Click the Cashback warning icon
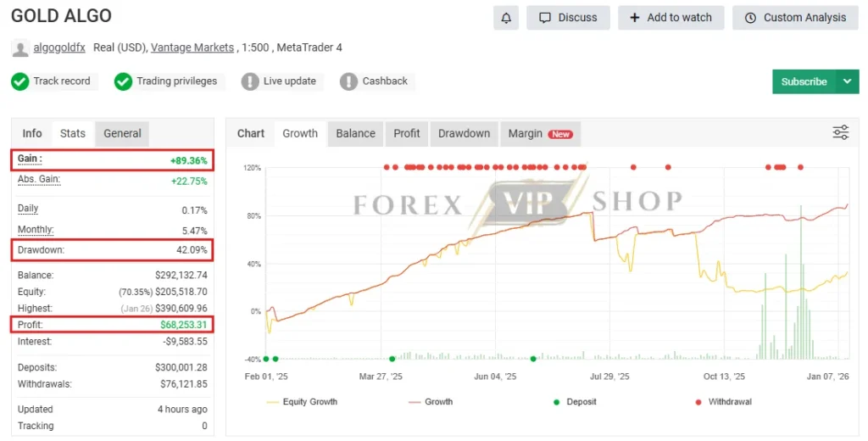Image resolution: width=868 pixels, height=441 pixels. point(348,81)
